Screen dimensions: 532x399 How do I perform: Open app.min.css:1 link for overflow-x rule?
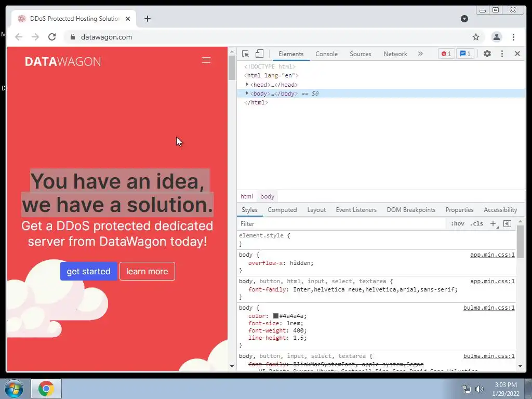(x=493, y=255)
